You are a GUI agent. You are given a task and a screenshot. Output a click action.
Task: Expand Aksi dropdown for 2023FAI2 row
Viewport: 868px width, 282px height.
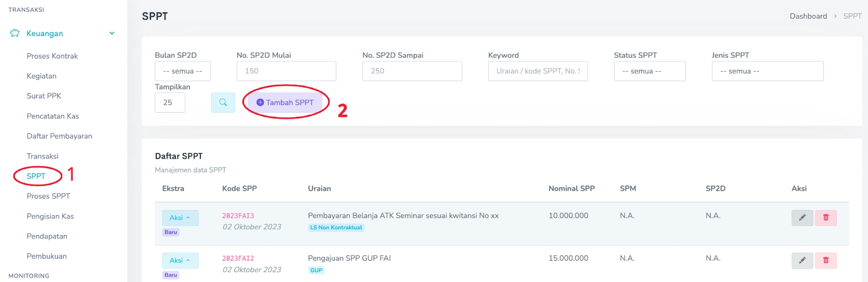click(x=180, y=261)
